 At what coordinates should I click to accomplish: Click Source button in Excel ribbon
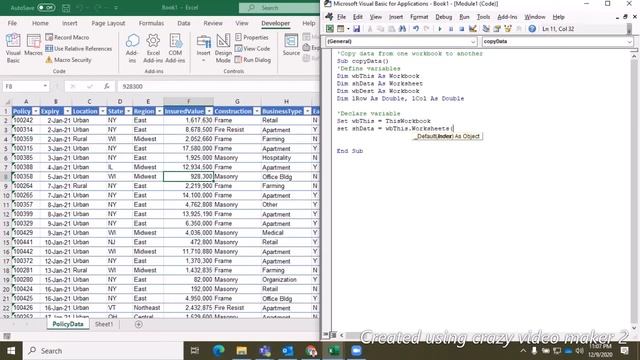(291, 45)
